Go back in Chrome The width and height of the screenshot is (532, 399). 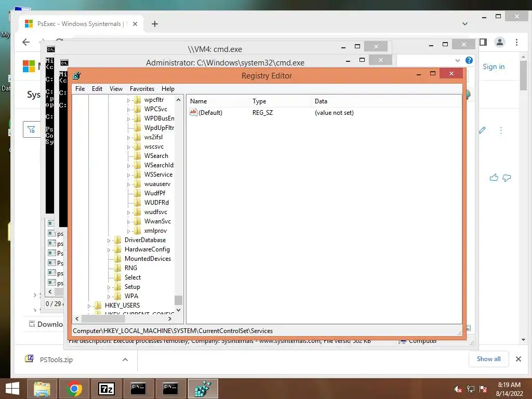point(26,42)
